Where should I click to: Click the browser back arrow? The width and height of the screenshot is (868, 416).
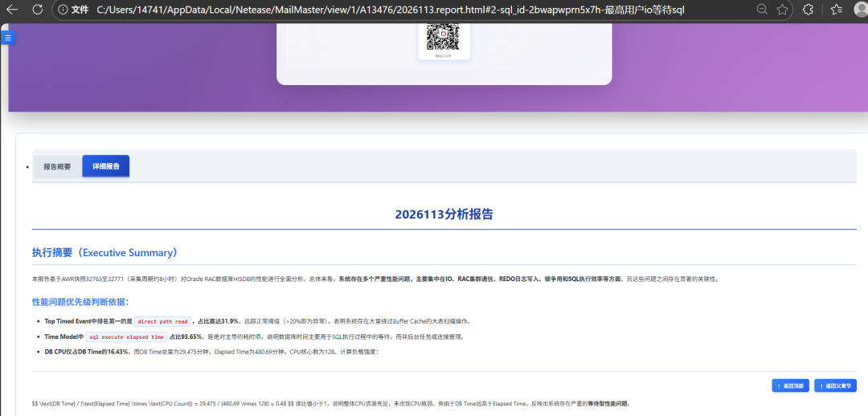pyautogui.click(x=11, y=10)
